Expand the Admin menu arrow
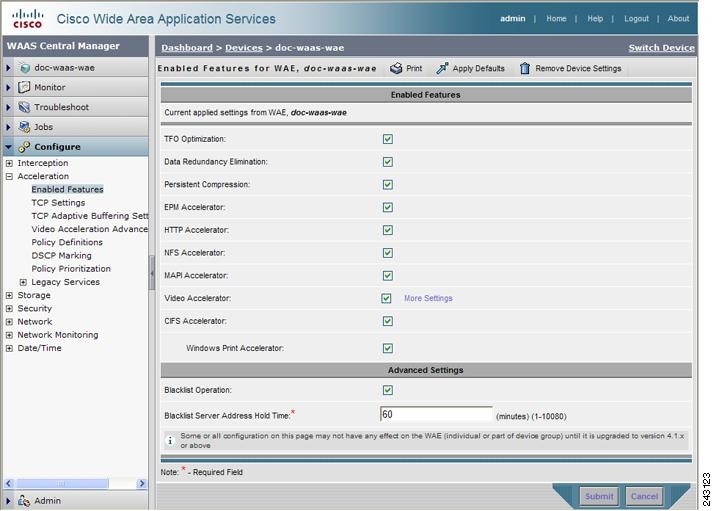The image size is (712, 511). click(8, 501)
